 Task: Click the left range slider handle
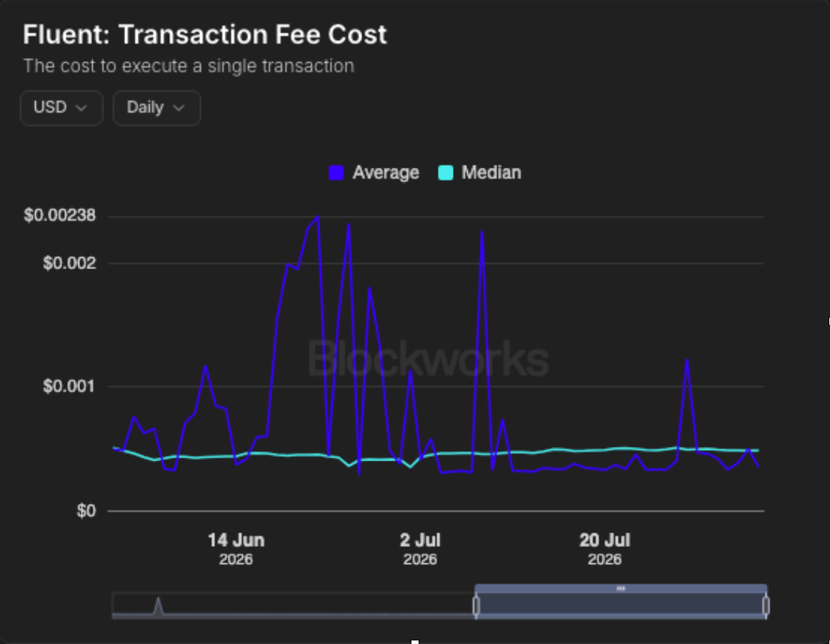(x=476, y=605)
